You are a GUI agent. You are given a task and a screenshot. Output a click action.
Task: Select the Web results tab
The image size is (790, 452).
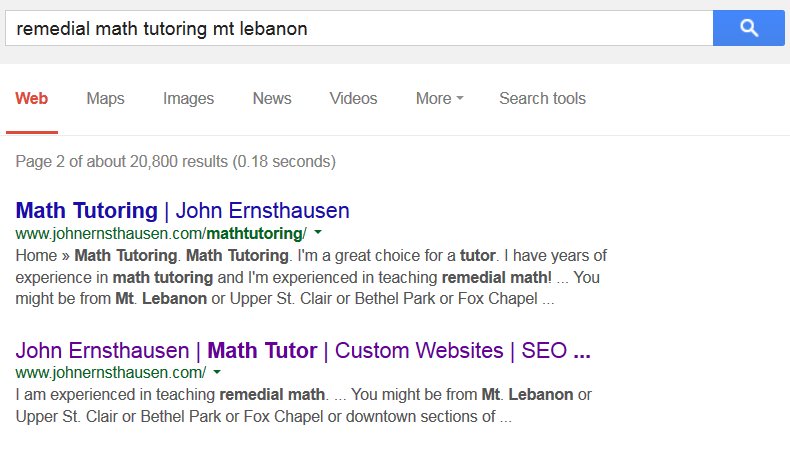point(32,98)
